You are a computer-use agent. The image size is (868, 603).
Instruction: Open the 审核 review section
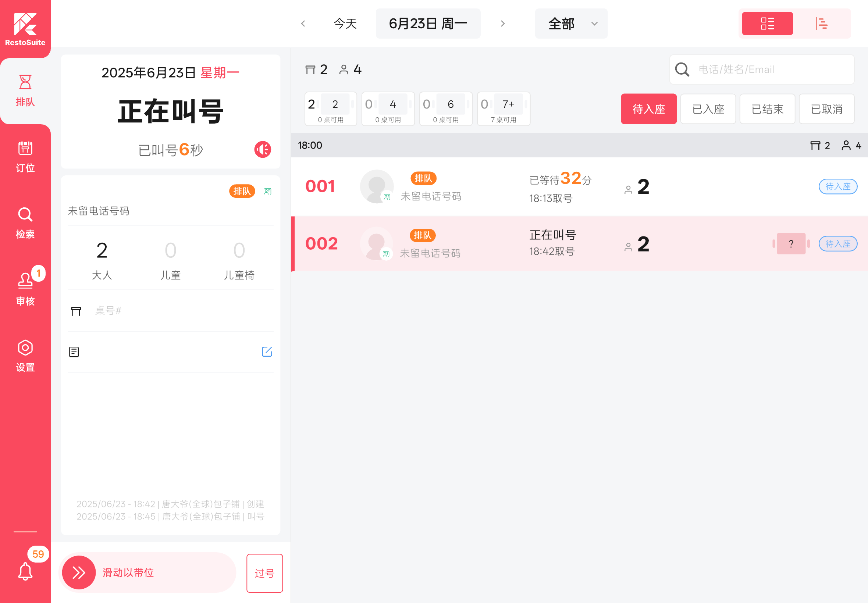pos(25,289)
